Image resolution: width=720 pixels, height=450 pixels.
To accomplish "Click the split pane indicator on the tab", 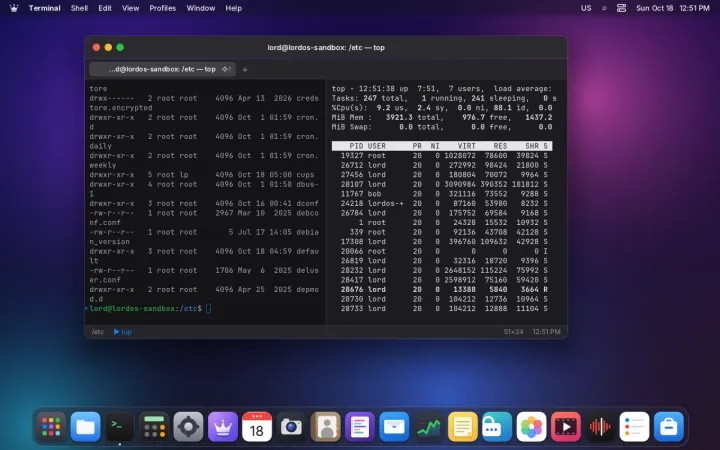I will [226, 69].
